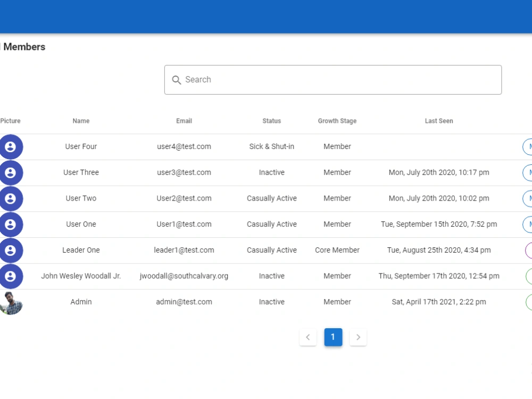Click Leader One's avatar icon

(x=11, y=250)
